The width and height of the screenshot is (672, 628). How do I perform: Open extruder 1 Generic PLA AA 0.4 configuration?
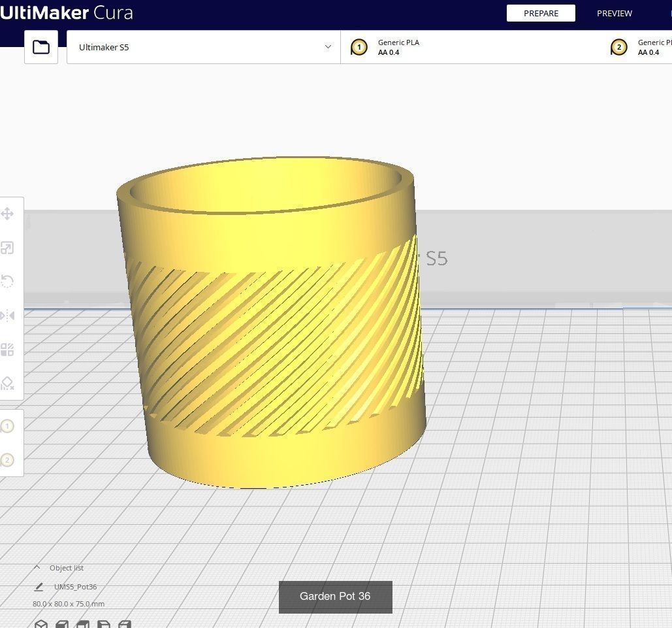pos(472,47)
